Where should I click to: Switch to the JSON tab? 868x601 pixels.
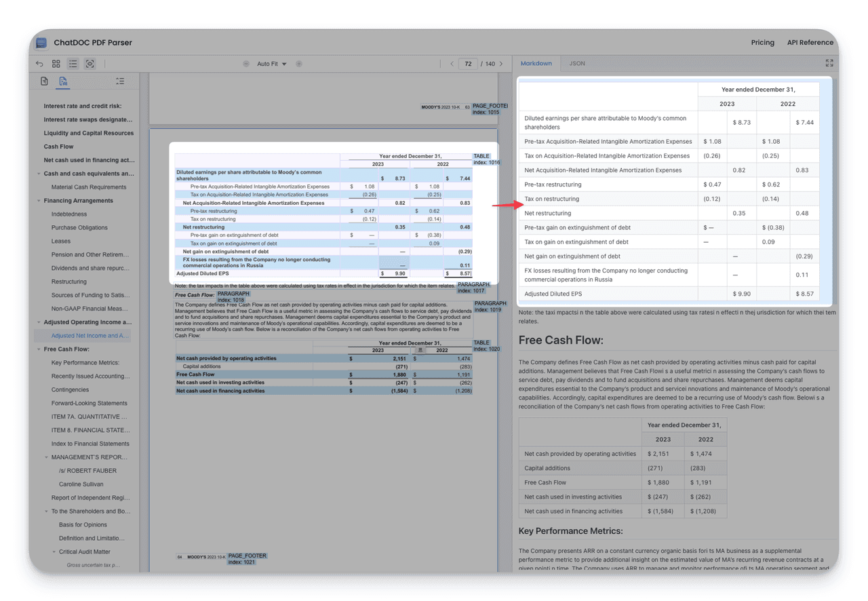(x=576, y=63)
